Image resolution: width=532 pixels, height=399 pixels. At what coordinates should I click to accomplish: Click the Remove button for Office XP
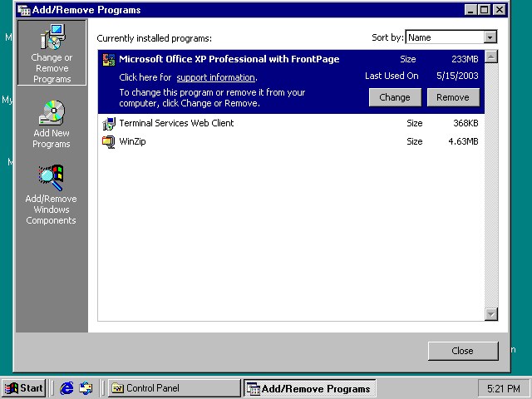click(x=453, y=97)
